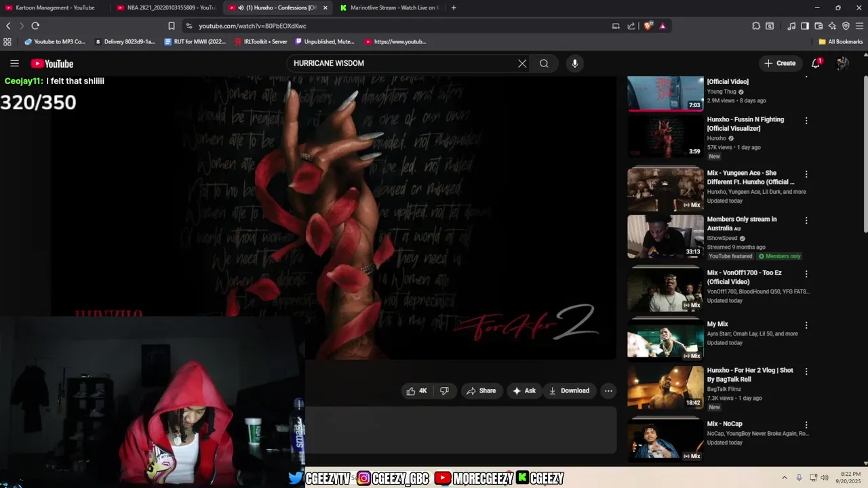Click the Download button under video
The image size is (868, 488).
tap(569, 391)
